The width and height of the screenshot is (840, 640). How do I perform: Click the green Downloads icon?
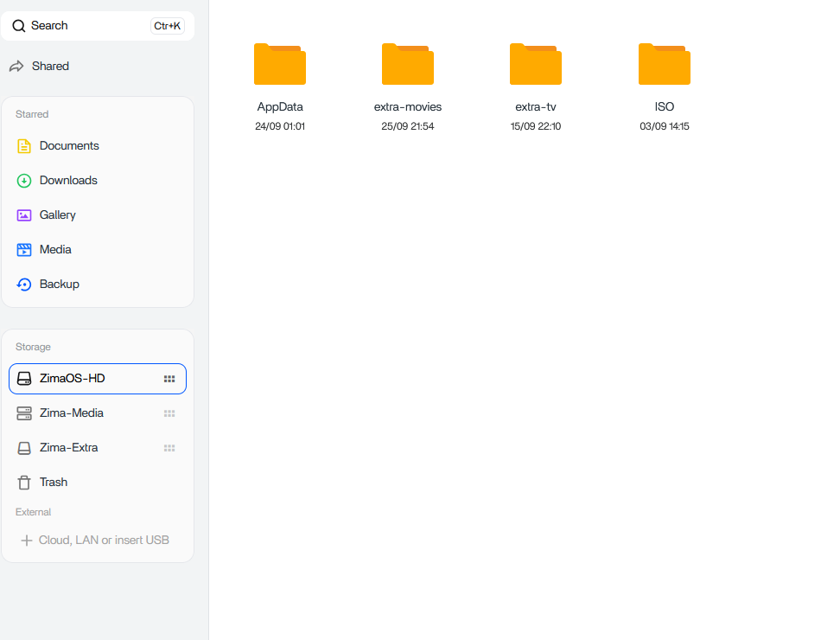click(x=24, y=181)
